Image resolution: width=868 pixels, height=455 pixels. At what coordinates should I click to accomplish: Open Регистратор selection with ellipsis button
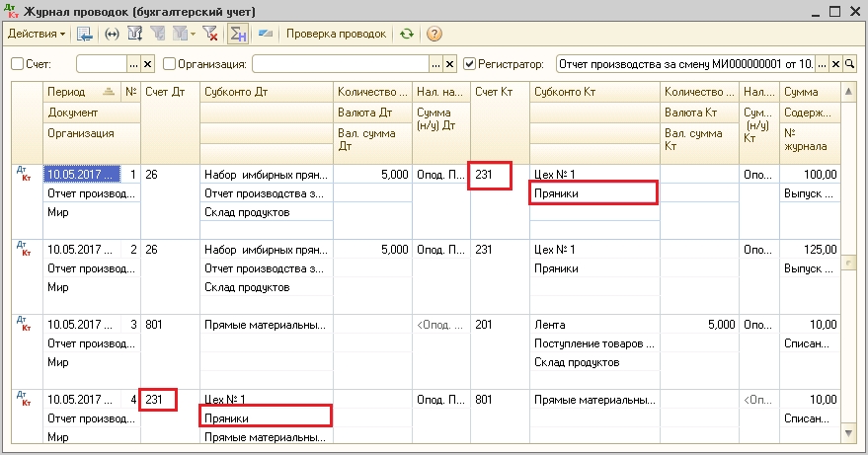point(822,64)
